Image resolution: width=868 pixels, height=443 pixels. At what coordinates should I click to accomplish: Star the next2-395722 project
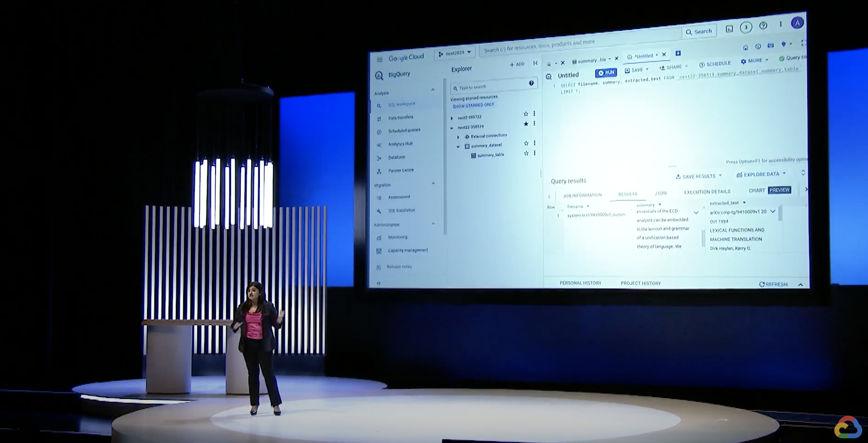click(x=526, y=114)
